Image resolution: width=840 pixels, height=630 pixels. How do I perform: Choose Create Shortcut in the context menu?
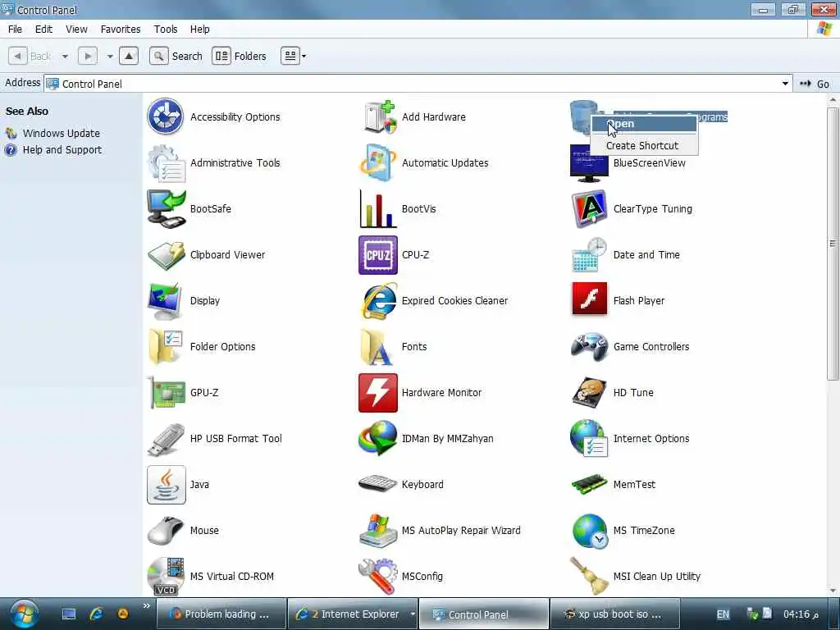644,146
